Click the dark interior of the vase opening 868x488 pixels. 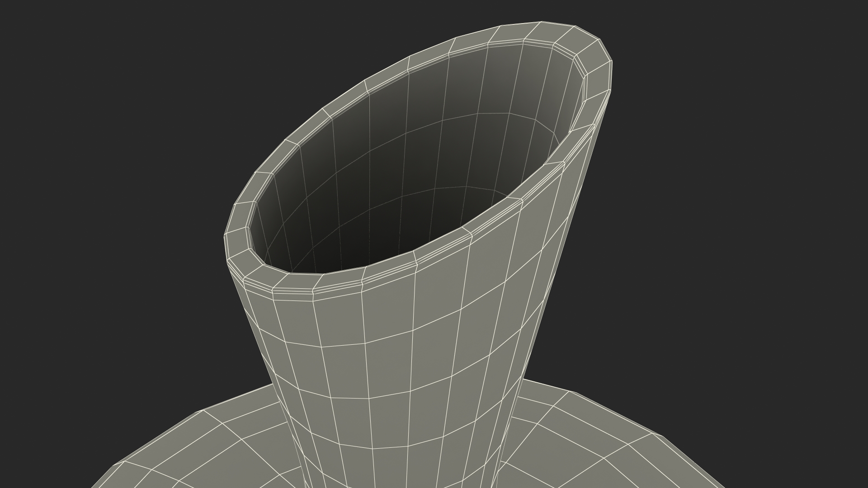tap(407, 181)
